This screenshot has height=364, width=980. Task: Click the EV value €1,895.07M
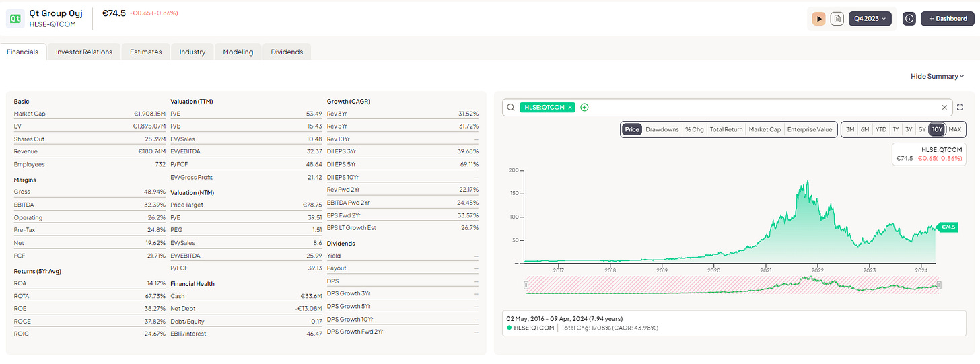tap(149, 126)
